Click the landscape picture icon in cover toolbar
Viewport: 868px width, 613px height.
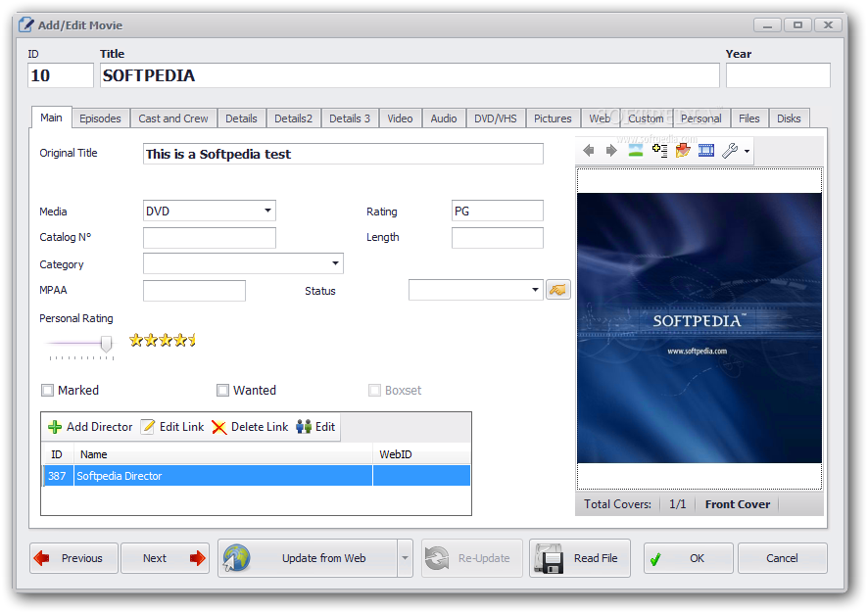pos(636,150)
